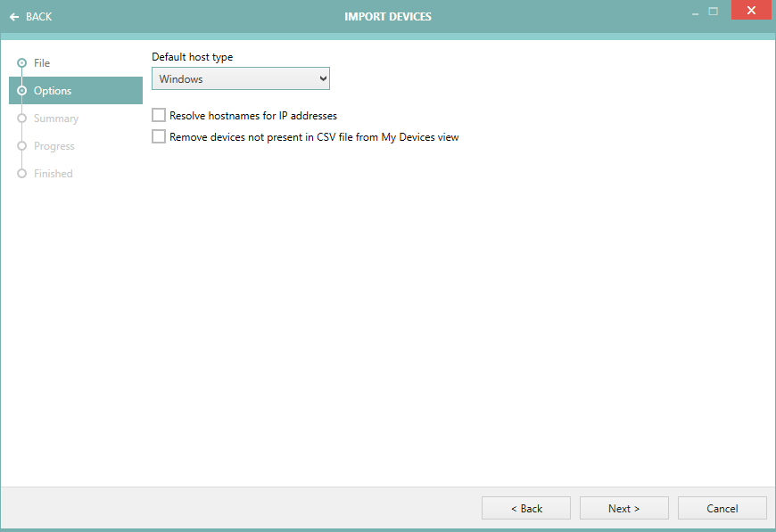Click the circle marker beside the Summary step
This screenshot has height=532, width=776.
pyautogui.click(x=21, y=119)
